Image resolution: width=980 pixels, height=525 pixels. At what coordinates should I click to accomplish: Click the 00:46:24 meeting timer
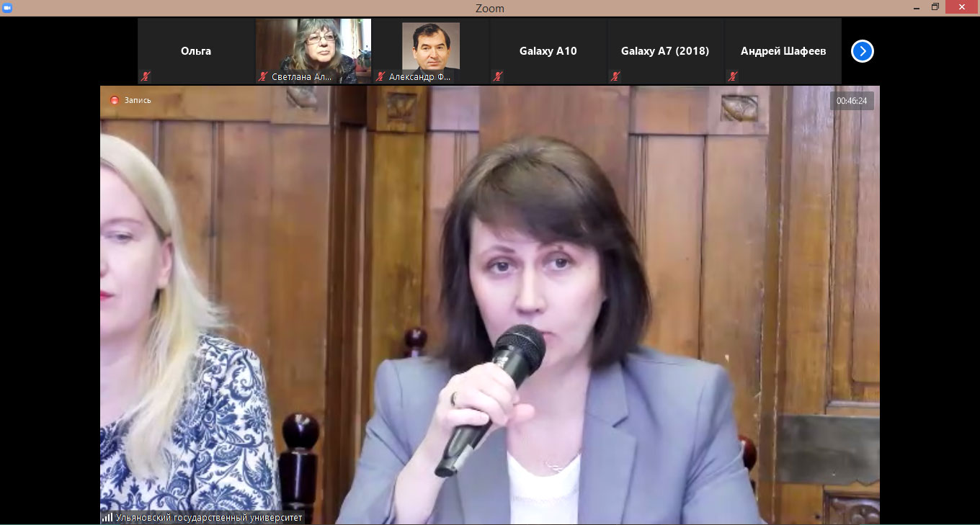852,101
